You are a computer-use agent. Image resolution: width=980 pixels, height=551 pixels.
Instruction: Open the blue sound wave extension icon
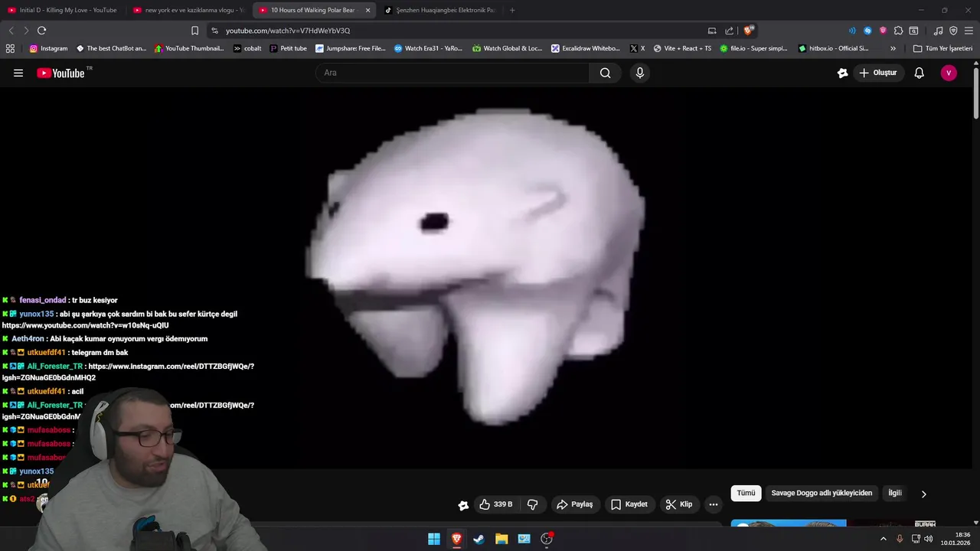(852, 31)
